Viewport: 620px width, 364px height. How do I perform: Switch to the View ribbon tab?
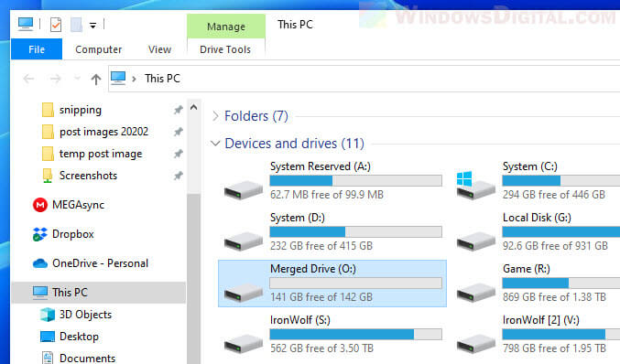pos(159,49)
